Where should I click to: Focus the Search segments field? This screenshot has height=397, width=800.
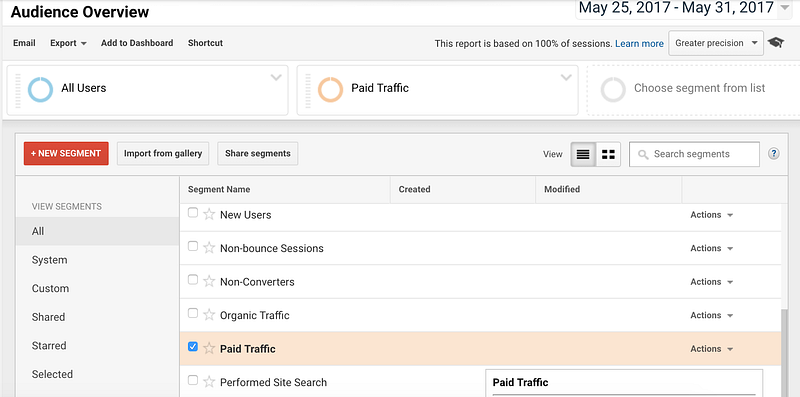pyautogui.click(x=694, y=154)
